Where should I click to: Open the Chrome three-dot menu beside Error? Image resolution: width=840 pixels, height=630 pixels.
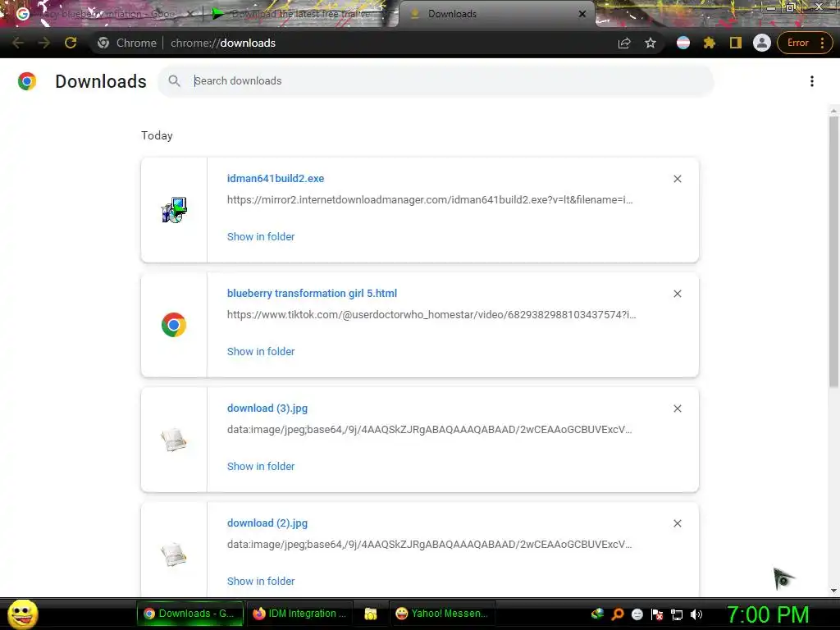tap(822, 43)
